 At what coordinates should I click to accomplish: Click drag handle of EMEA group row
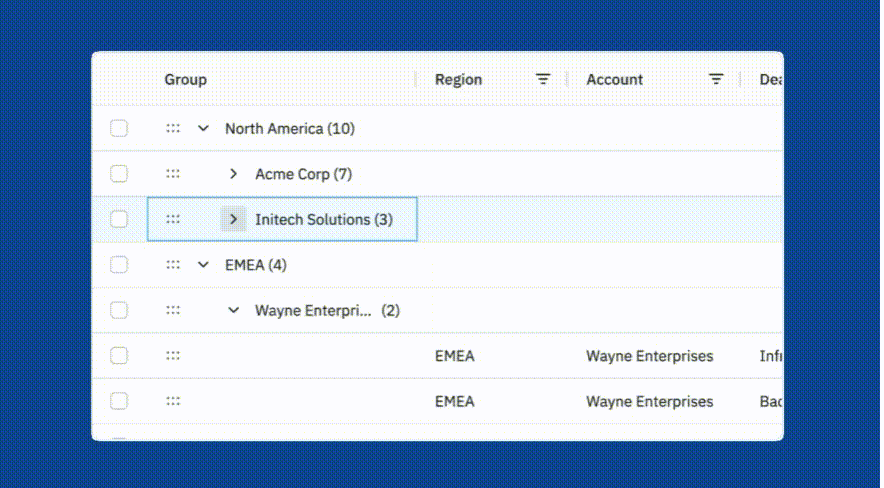click(173, 265)
